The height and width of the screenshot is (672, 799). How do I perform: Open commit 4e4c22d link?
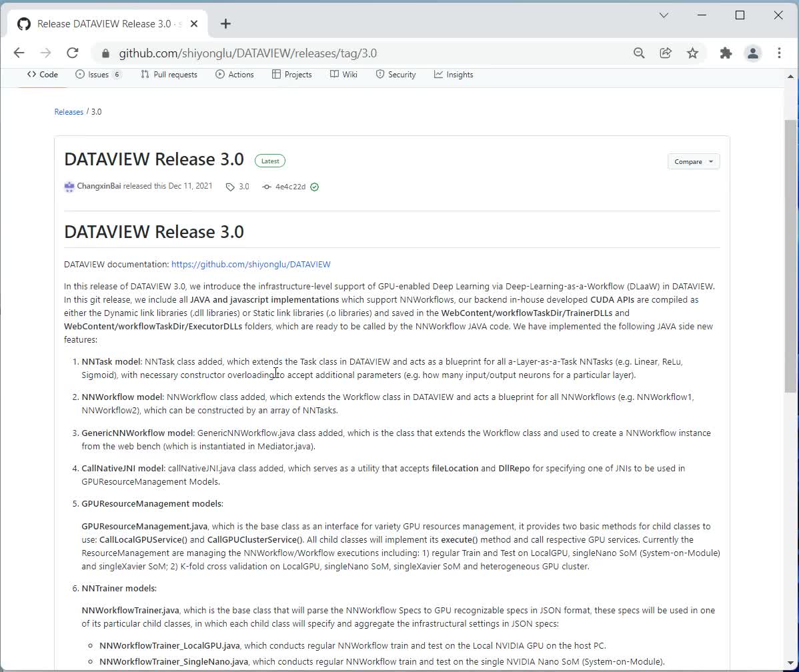290,187
